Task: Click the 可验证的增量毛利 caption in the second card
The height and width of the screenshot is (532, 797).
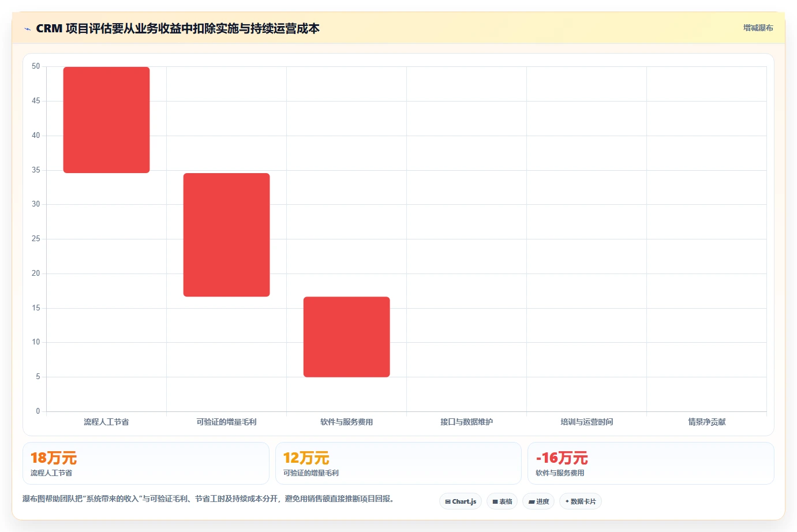Action: click(x=311, y=473)
